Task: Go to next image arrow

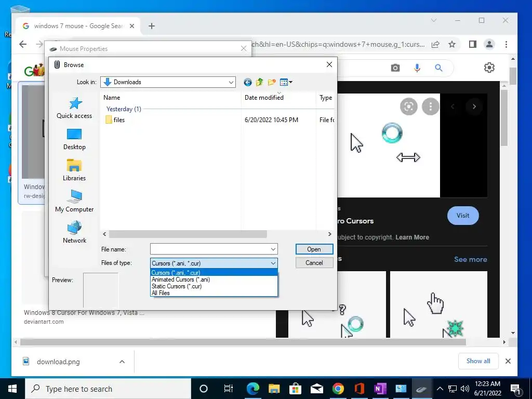Action: pos(474,107)
